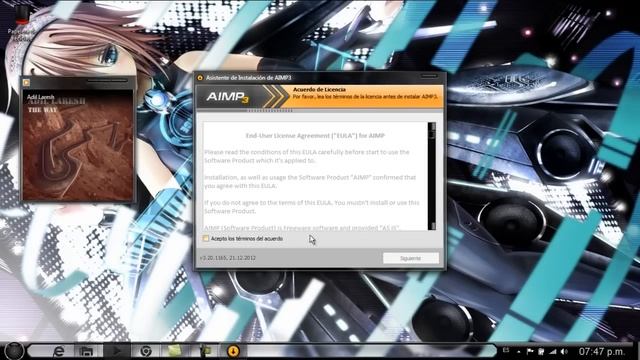Click the Siguiente button
The height and width of the screenshot is (360, 640).
point(411,258)
